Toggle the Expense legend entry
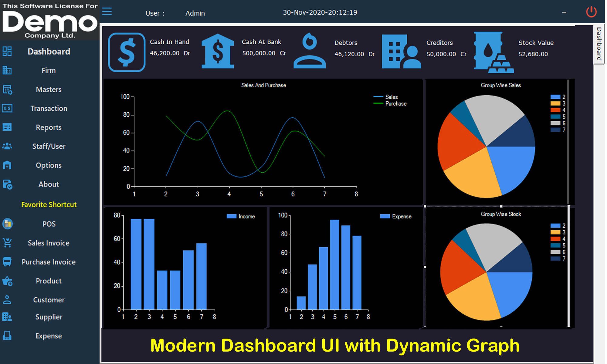Image resolution: width=607 pixels, height=364 pixels. (396, 217)
